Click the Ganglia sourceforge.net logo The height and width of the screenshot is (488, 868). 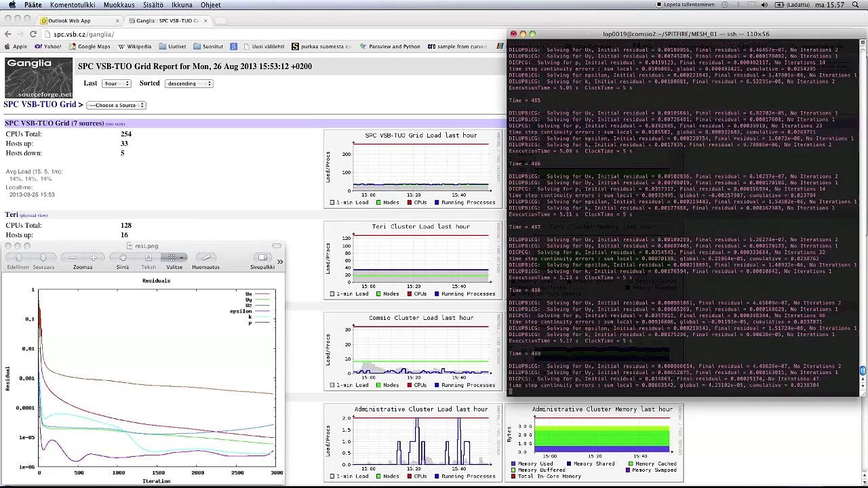[x=39, y=78]
